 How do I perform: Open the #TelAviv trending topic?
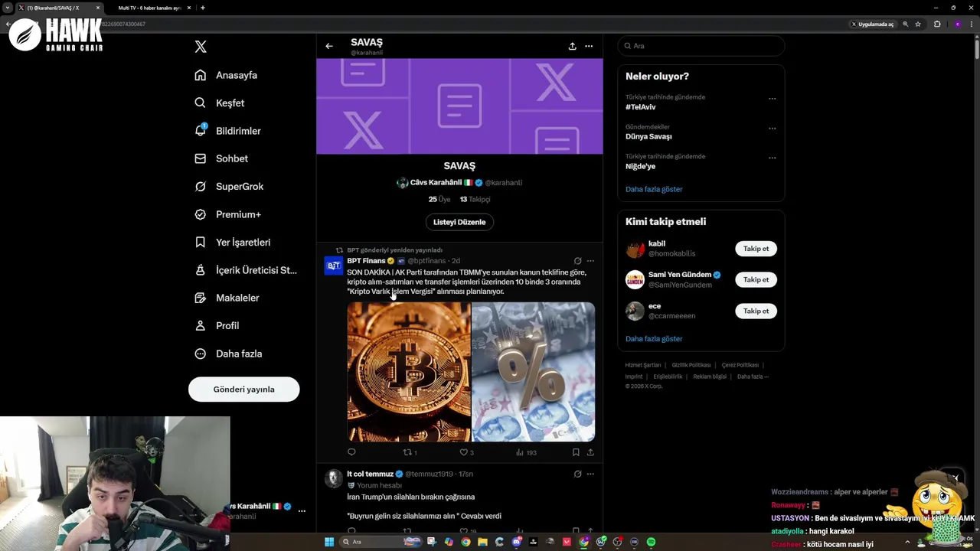[641, 107]
